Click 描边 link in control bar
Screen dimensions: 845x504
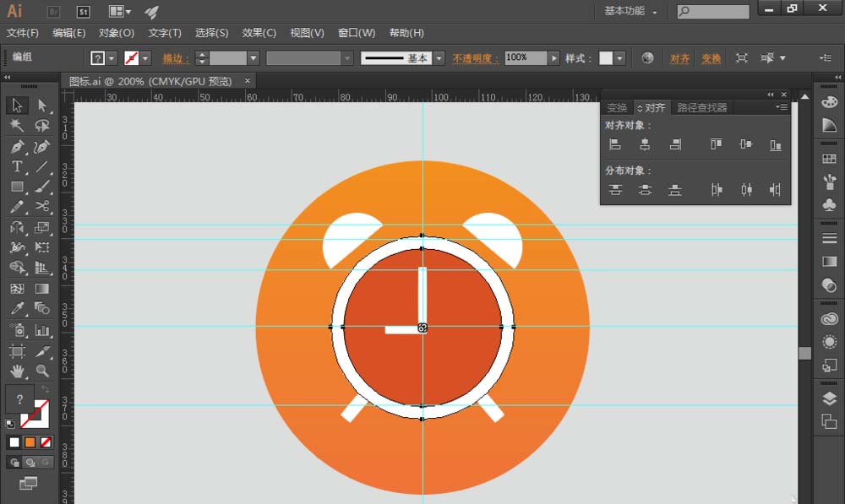(x=176, y=58)
